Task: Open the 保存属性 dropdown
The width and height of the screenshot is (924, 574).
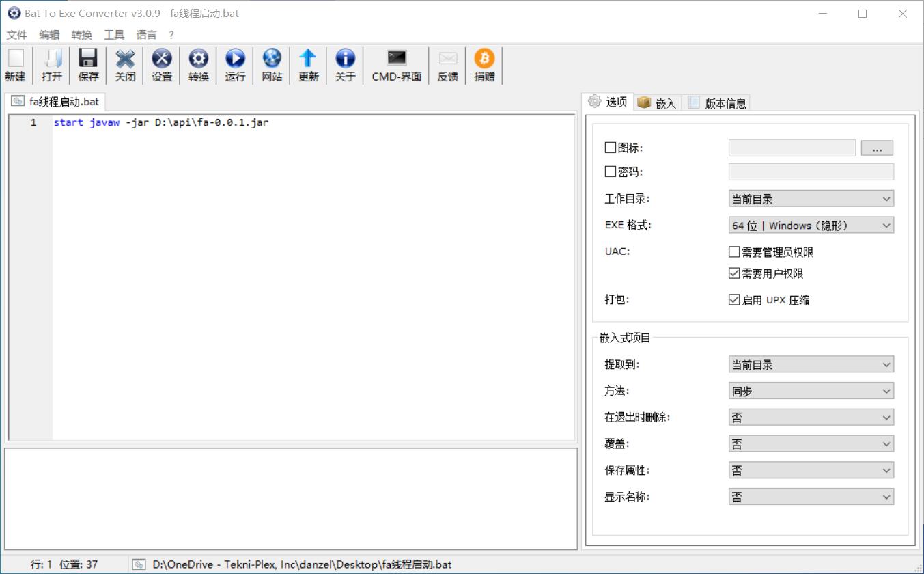Action: tap(811, 471)
